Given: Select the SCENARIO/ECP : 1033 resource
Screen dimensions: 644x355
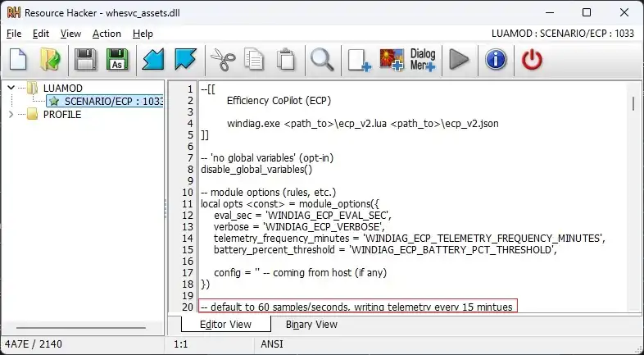Looking at the screenshot, I should coord(105,101).
